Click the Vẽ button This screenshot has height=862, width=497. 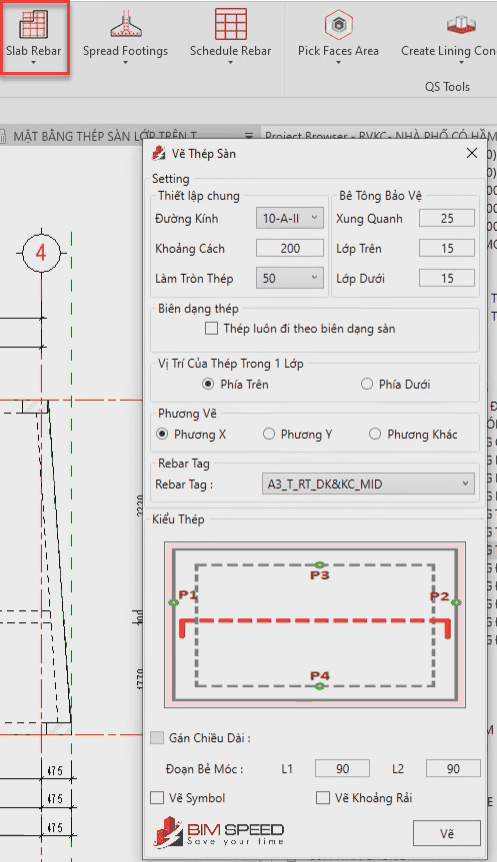click(x=446, y=834)
